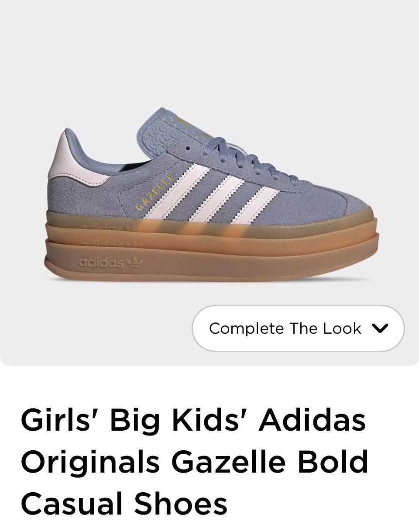Select the product title Girls' Big Kids' Adidas
Image resolution: width=419 pixels, height=532 pixels.
pos(193,420)
